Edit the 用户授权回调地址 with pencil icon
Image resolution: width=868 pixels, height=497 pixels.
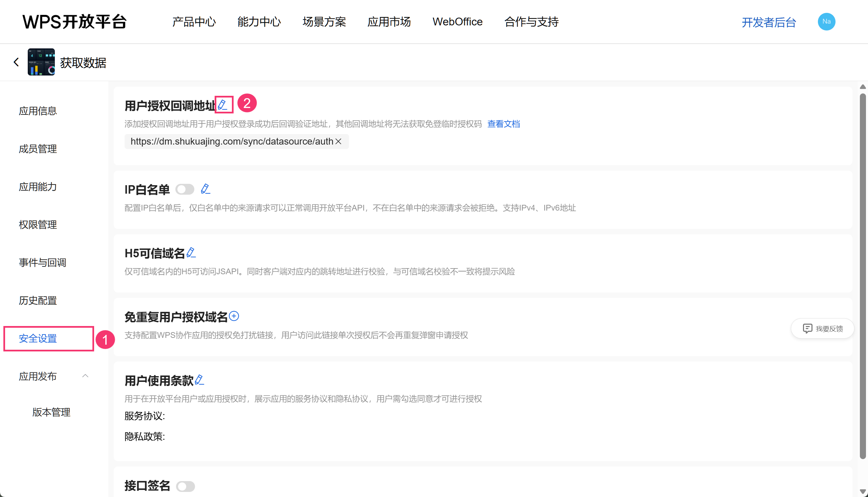coord(223,105)
